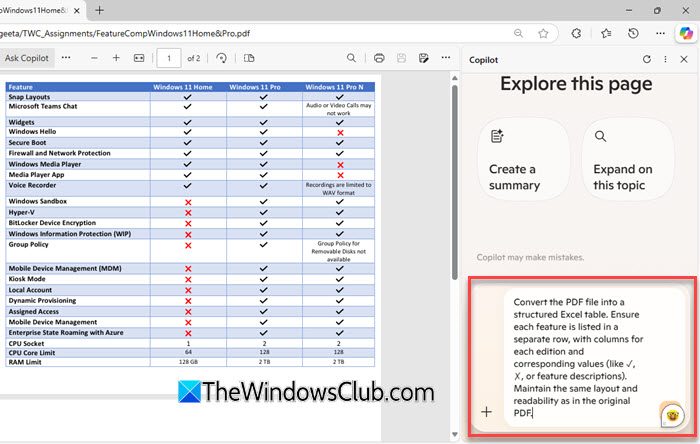Switch PDF page view layout
Screen dimensions: 700x444
249,58
